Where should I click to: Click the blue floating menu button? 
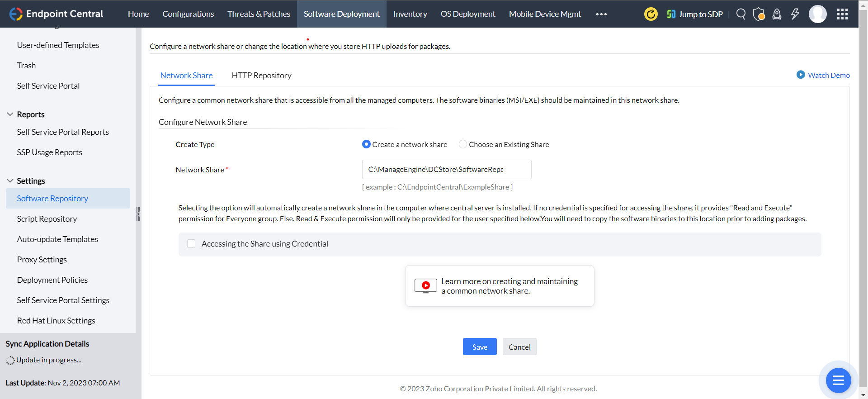tap(838, 380)
